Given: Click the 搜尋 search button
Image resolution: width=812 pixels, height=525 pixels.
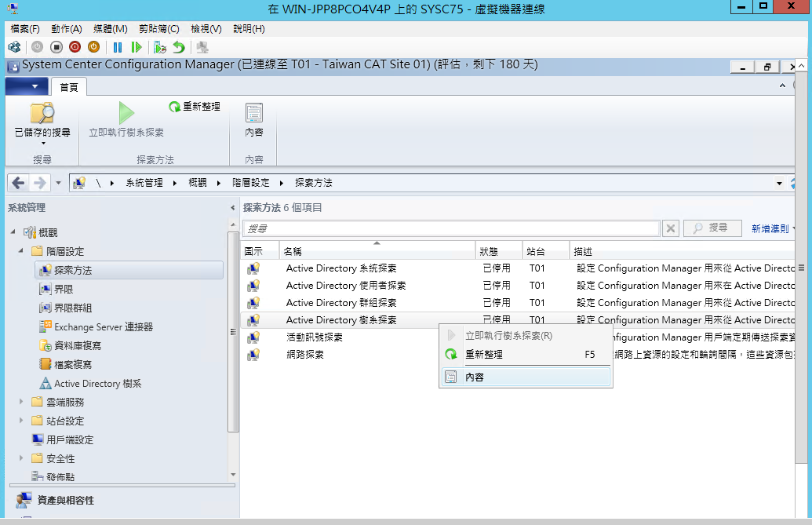Looking at the screenshot, I should [712, 228].
